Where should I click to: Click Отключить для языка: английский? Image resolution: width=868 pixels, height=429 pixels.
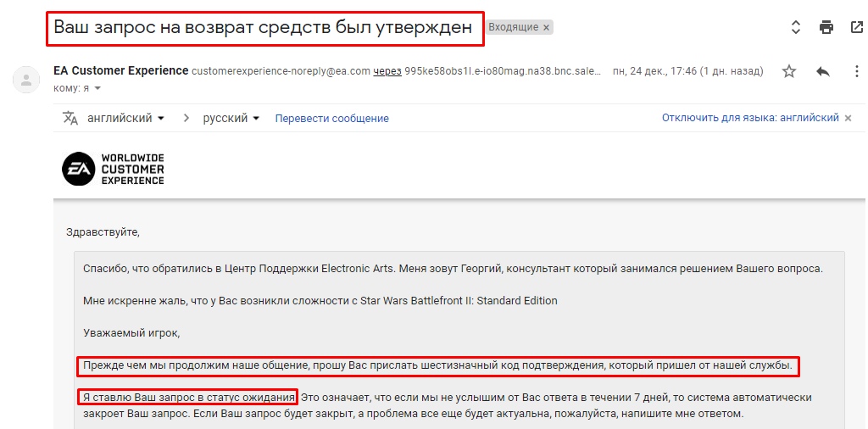click(x=749, y=118)
